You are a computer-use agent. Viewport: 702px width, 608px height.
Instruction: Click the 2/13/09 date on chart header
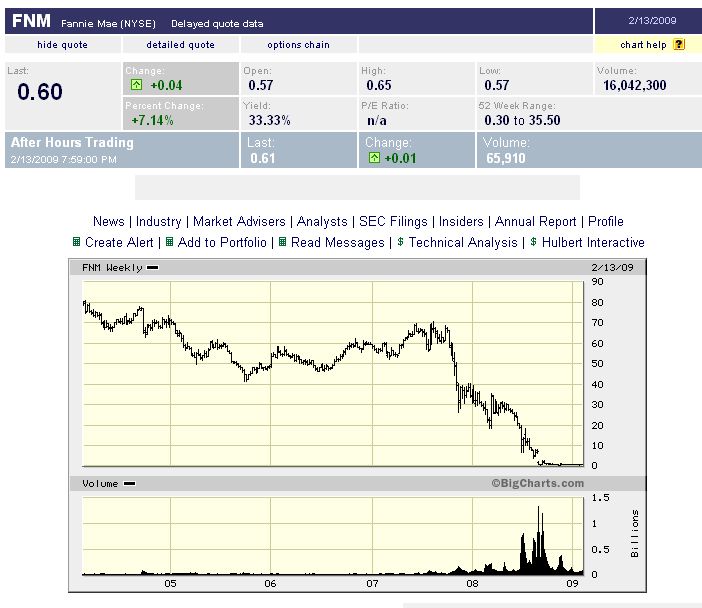click(612, 268)
